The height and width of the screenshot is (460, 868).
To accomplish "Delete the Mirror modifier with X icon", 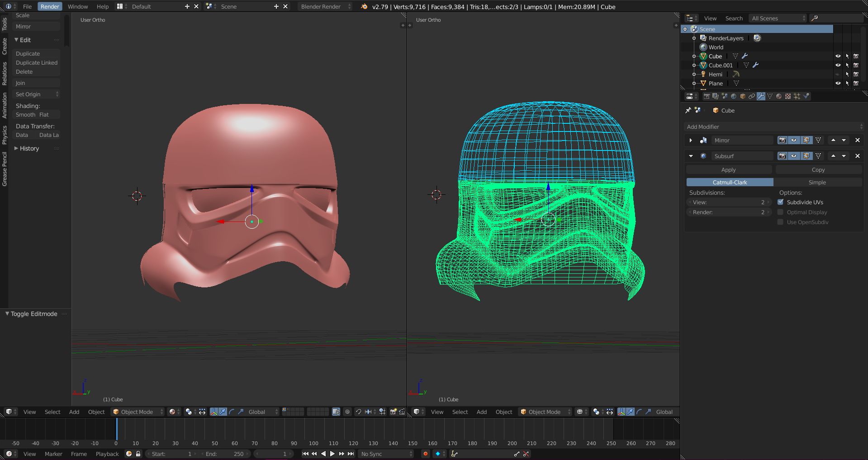I will 857,140.
